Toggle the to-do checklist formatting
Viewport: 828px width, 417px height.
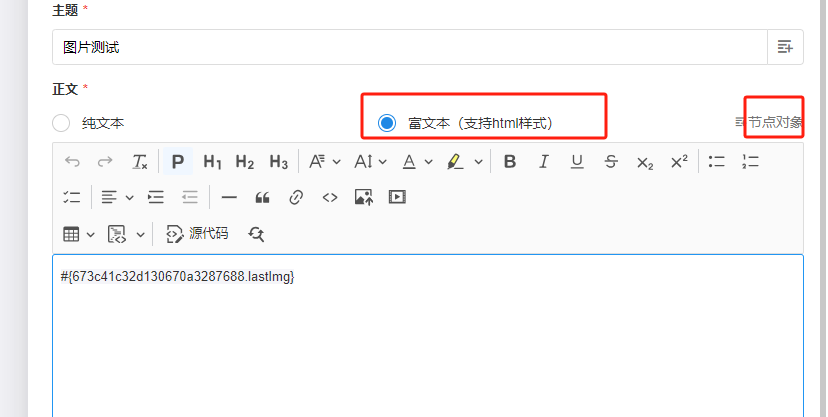coord(72,197)
